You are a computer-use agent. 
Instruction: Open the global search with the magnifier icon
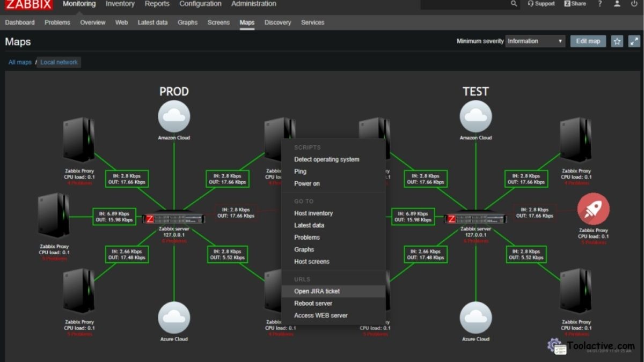point(514,4)
